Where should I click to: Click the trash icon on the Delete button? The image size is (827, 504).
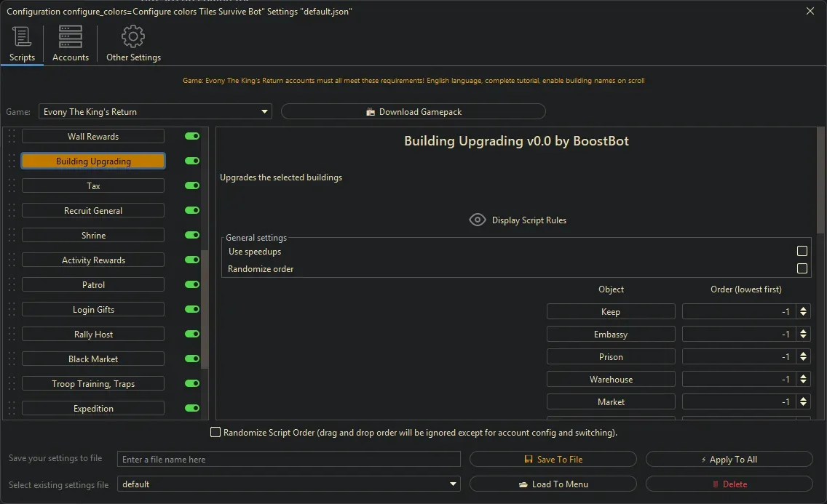point(717,484)
